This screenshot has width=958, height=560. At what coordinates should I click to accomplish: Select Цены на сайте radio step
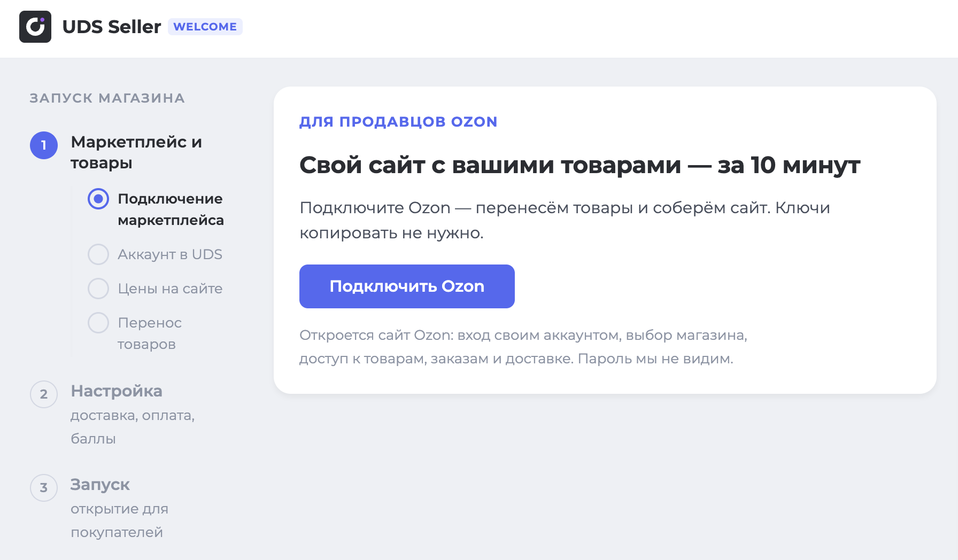(98, 289)
